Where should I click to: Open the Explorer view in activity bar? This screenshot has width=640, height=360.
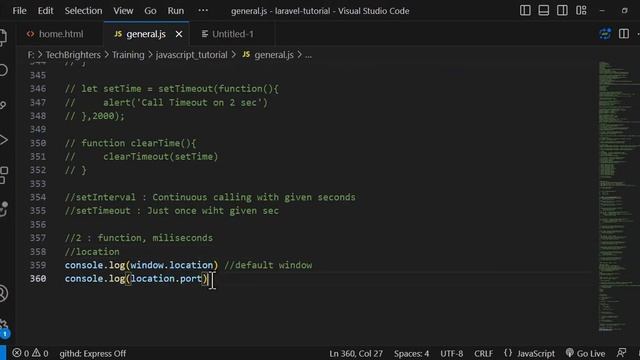pos(3,37)
